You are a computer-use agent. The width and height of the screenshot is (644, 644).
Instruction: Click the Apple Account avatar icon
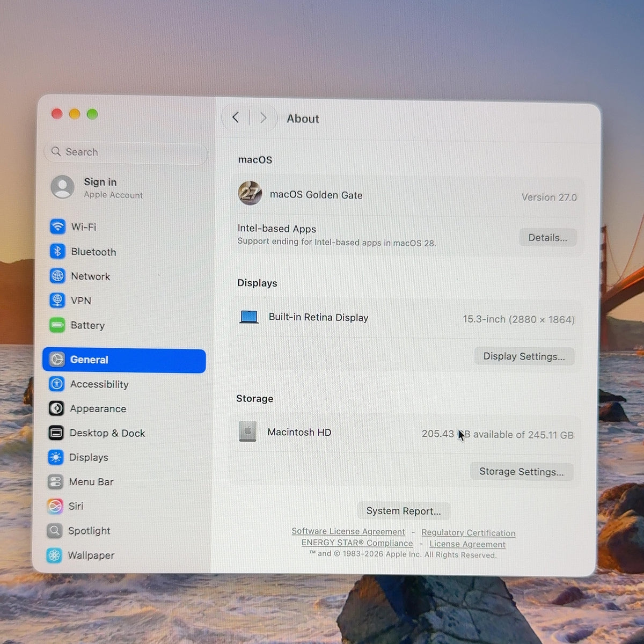[x=63, y=187]
